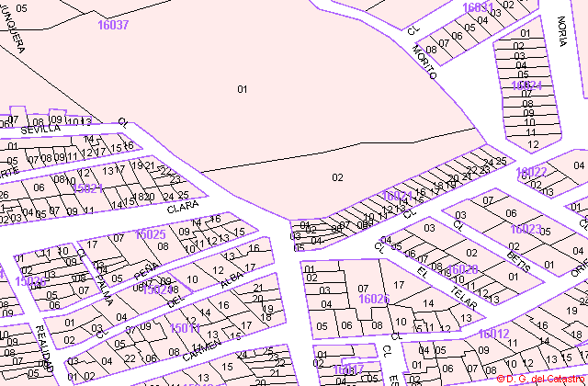Select parcel 17 in block 16026
Screen dimensions: 588x386
pyautogui.click(x=399, y=286)
